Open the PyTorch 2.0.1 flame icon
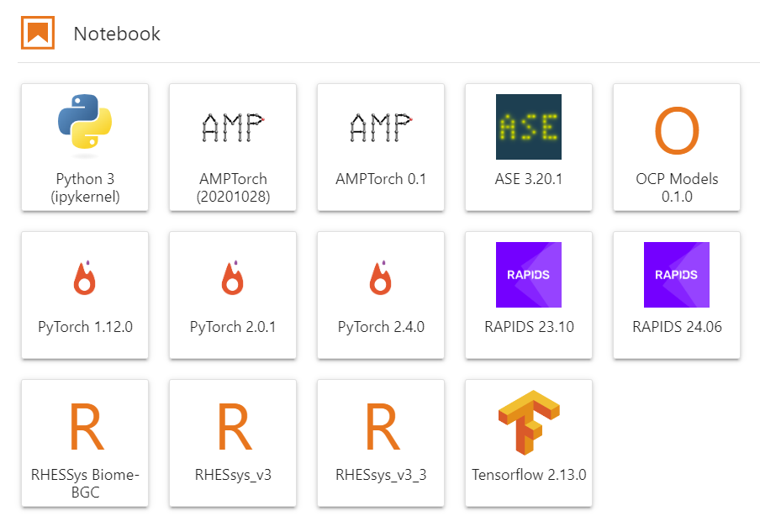 pyautogui.click(x=233, y=277)
